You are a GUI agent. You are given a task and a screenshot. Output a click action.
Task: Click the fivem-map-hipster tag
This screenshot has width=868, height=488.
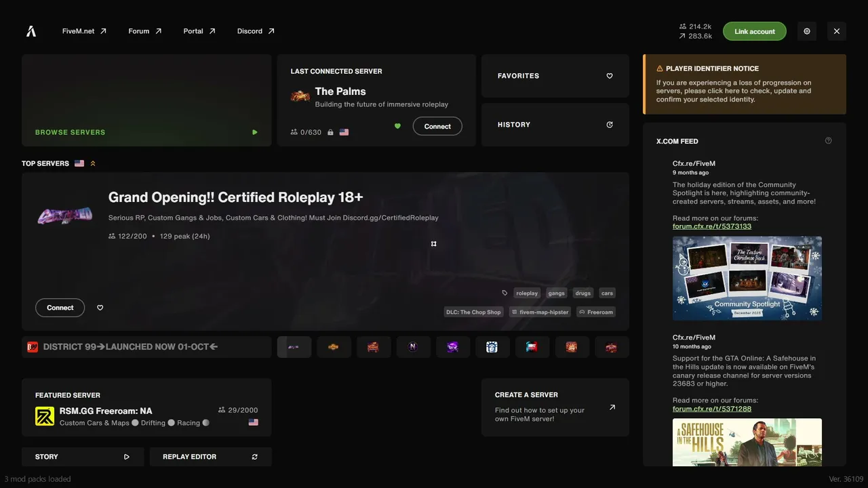tap(540, 312)
